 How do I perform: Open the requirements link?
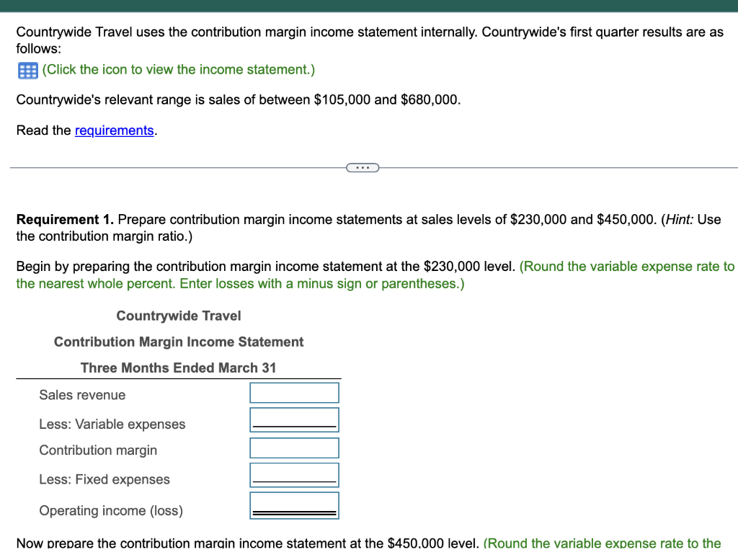[x=115, y=130]
